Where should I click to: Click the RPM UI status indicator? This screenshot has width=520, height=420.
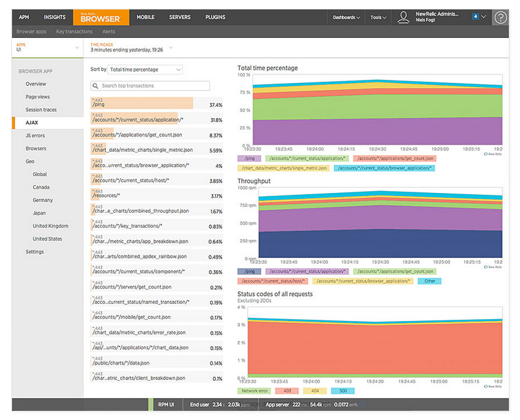[x=166, y=405]
